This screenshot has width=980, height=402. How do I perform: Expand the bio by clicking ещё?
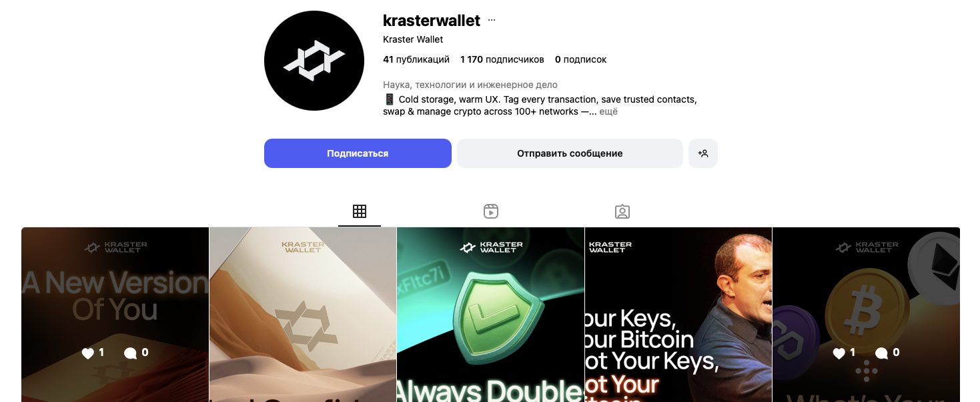point(608,112)
